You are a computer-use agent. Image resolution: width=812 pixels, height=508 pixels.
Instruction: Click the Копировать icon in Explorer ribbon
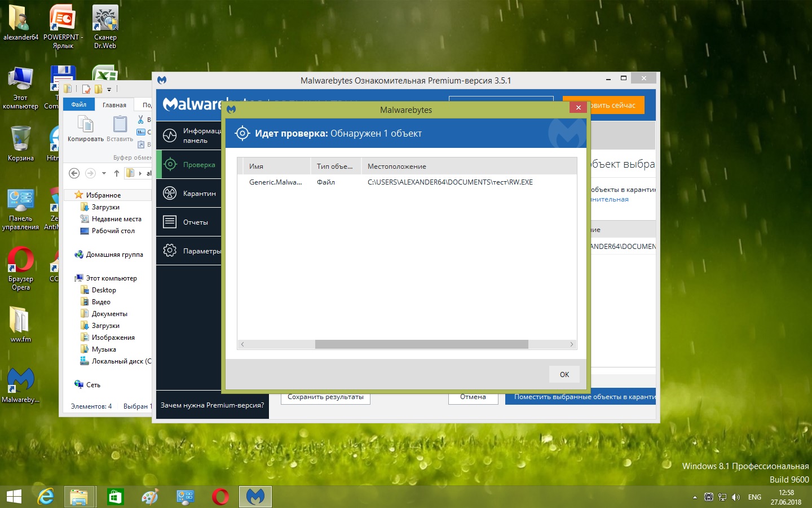tap(85, 124)
